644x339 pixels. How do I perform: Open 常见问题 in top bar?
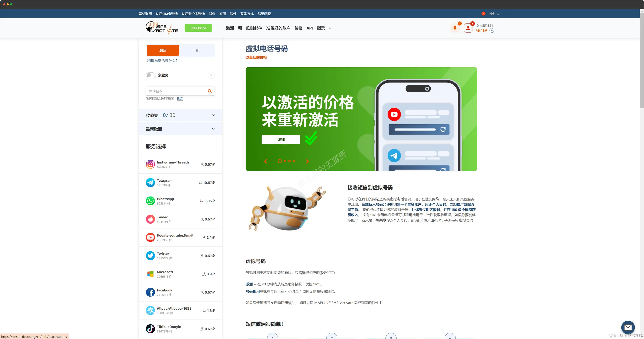(x=264, y=14)
